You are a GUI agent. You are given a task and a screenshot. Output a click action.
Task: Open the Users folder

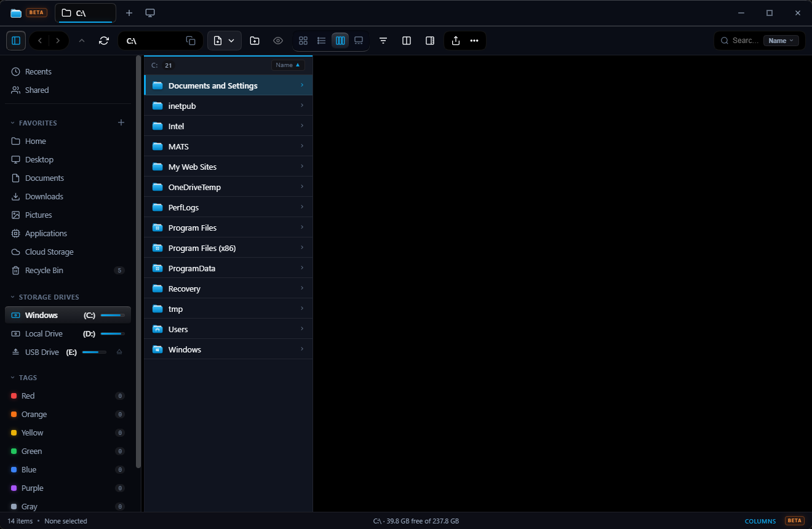point(228,329)
